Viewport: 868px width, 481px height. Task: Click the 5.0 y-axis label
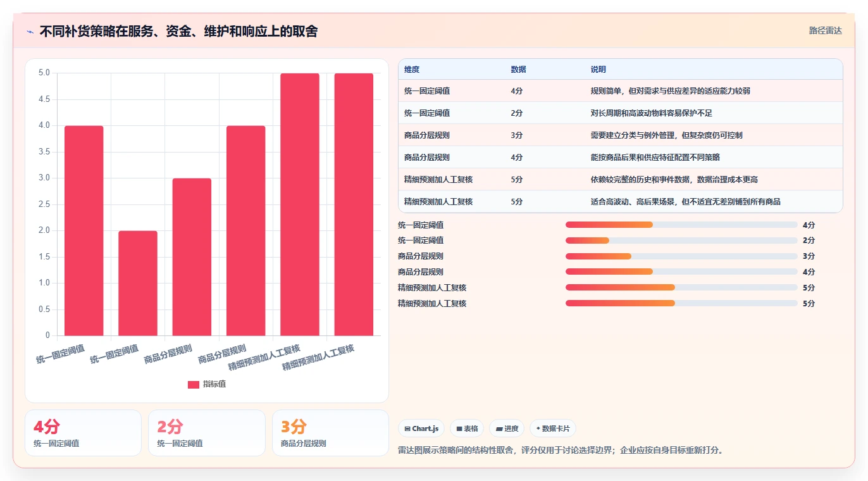(x=44, y=73)
